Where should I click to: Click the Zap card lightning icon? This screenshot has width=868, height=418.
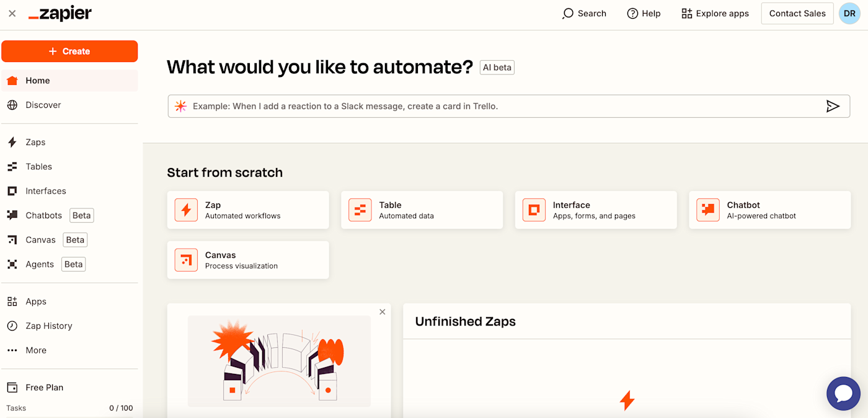(x=186, y=210)
